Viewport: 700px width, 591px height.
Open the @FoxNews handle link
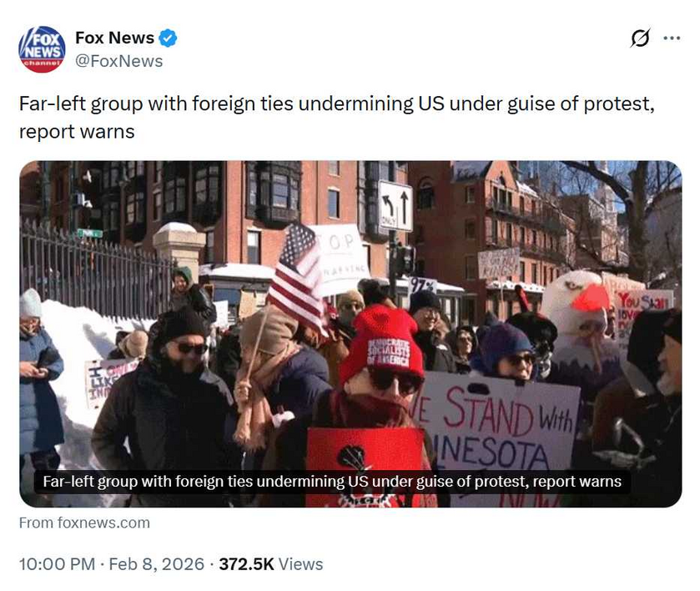click(x=118, y=61)
